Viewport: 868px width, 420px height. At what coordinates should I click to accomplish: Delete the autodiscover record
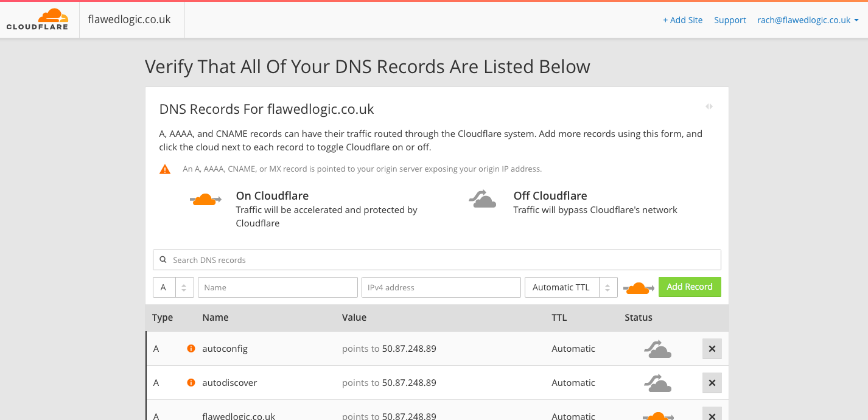click(x=712, y=383)
